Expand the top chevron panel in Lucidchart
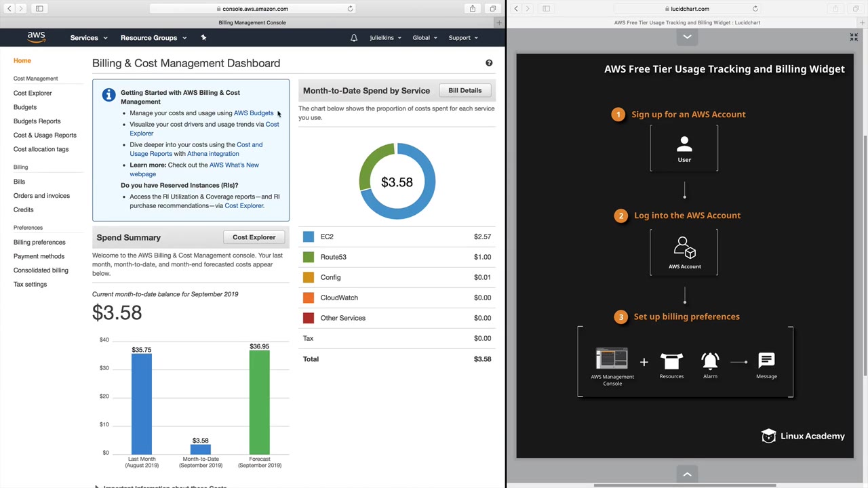 pyautogui.click(x=687, y=37)
